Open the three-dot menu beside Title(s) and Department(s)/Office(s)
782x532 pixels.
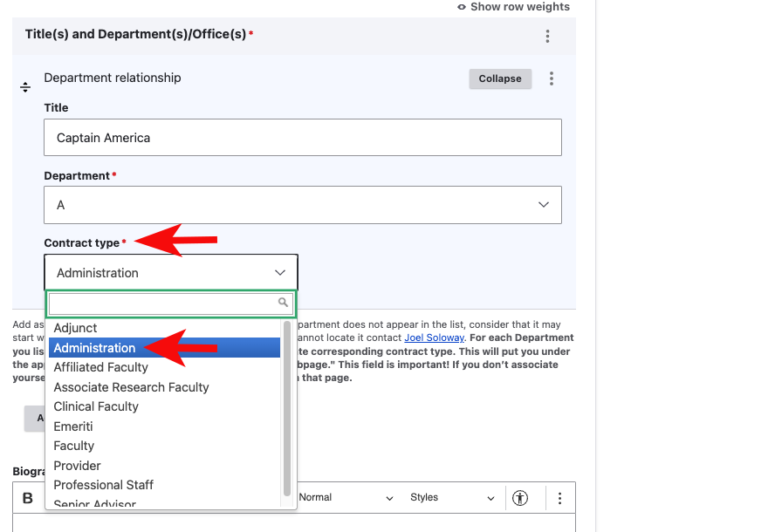pos(547,36)
